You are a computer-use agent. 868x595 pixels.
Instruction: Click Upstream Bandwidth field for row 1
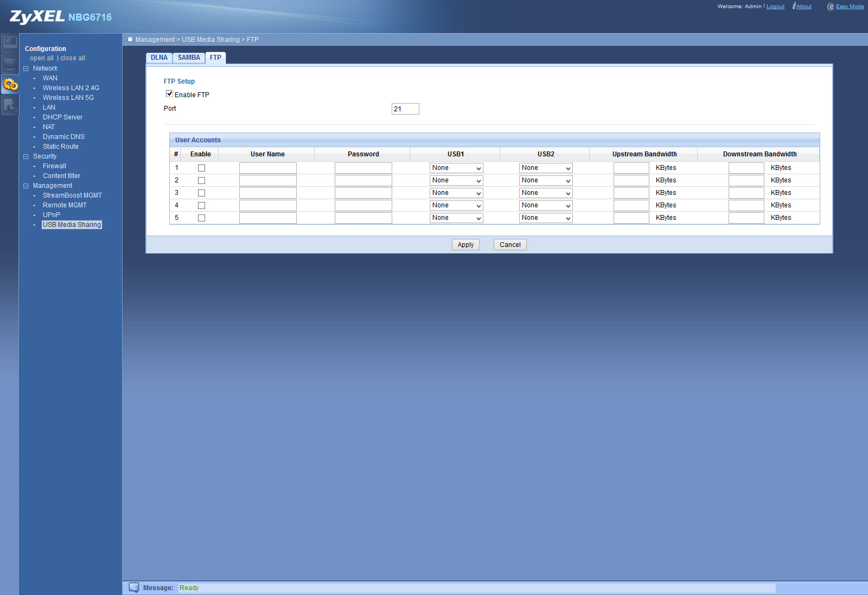click(631, 168)
